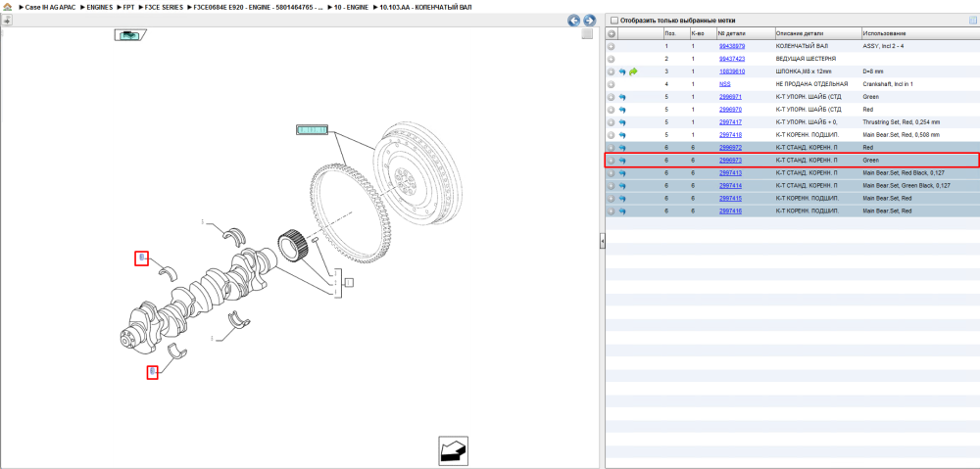This screenshot has width=980, height=469.
Task: Open 'Case IH AG APAC' breadcrumb
Action: coord(51,7)
